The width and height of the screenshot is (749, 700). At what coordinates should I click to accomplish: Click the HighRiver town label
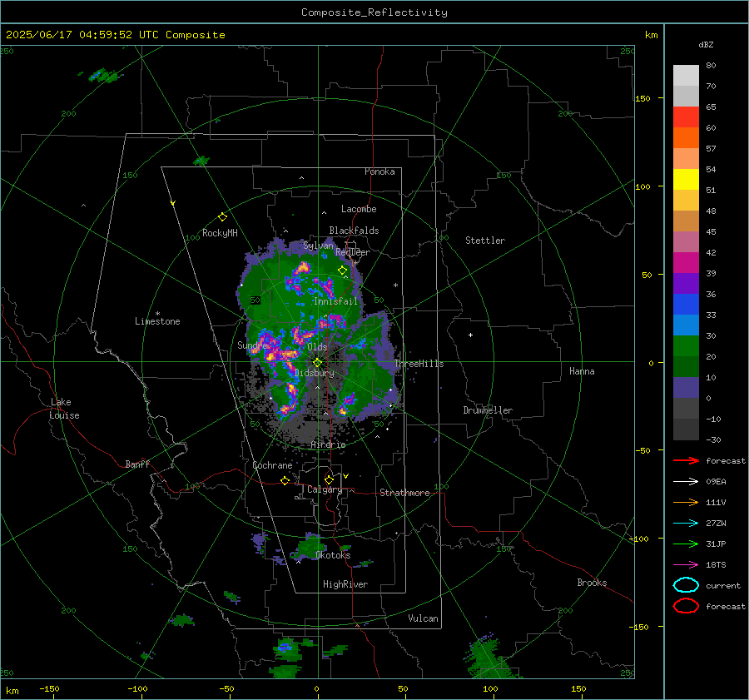(x=345, y=584)
